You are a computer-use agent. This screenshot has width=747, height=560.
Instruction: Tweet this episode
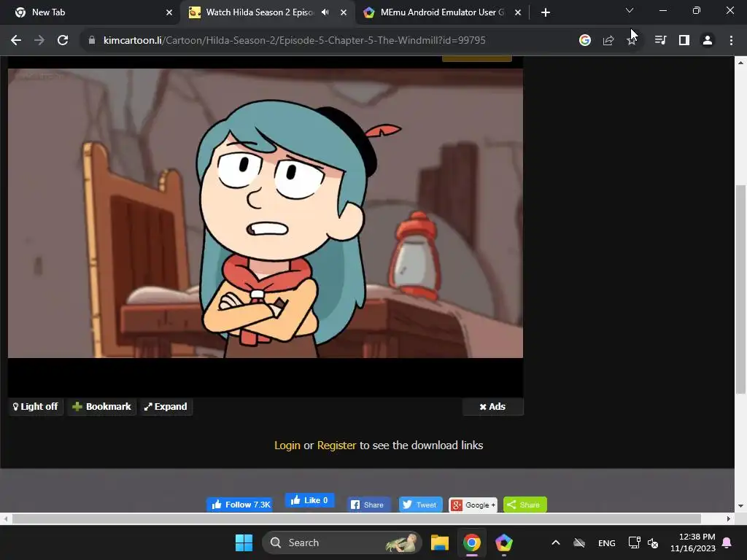(420, 505)
